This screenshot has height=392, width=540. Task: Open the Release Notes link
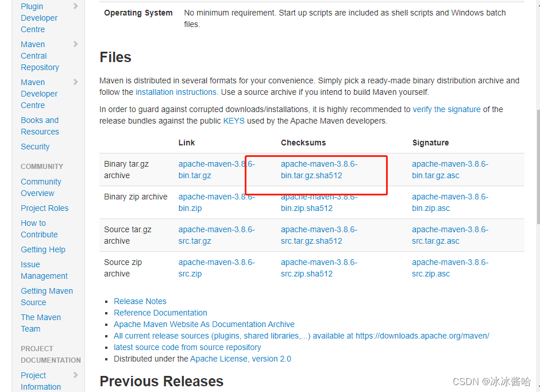point(140,301)
